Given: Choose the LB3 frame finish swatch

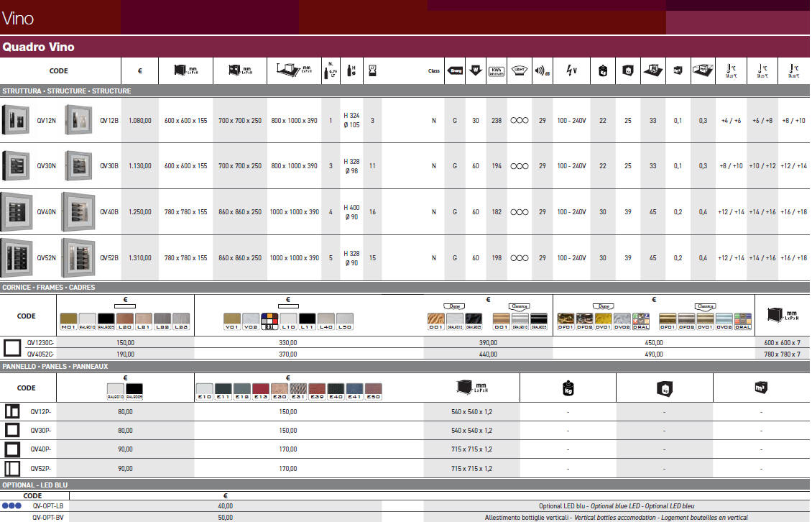Looking at the screenshot, I should click(x=181, y=321).
